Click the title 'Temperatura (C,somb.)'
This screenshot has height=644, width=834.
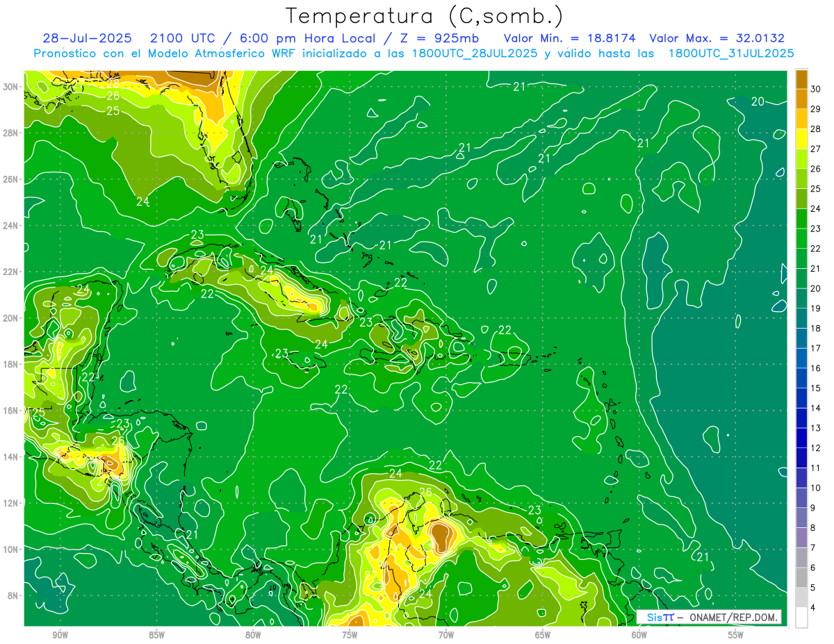[x=425, y=16]
